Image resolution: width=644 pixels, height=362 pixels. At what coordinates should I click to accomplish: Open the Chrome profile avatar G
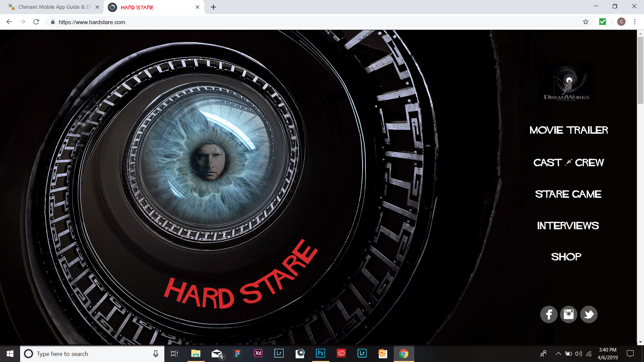coord(621,22)
